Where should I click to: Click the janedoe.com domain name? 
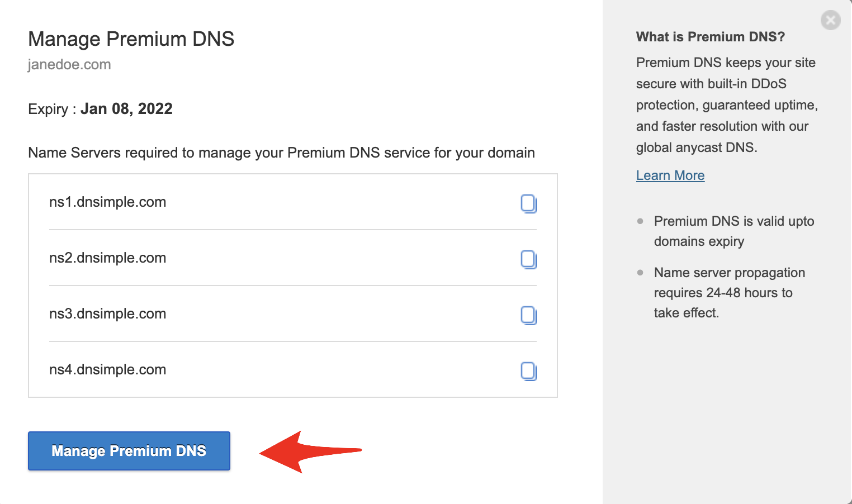(69, 65)
